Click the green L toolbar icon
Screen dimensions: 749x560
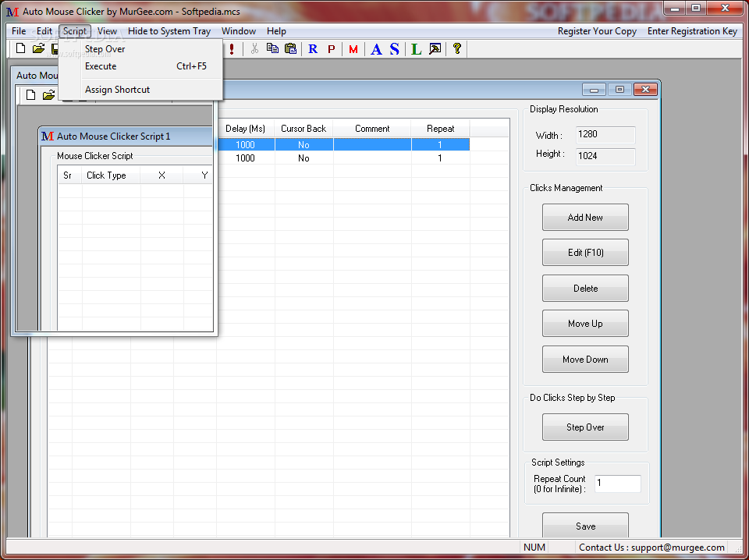coord(417,49)
